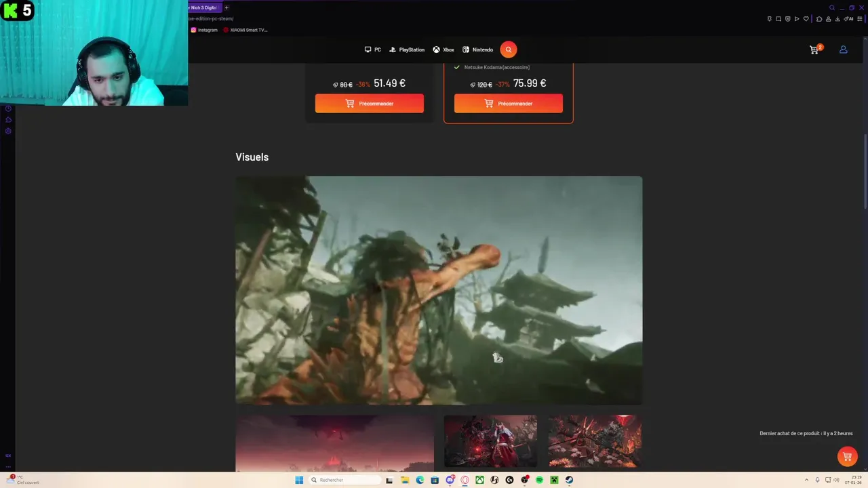
Task: Open the user account profile icon
Action: 843,49
